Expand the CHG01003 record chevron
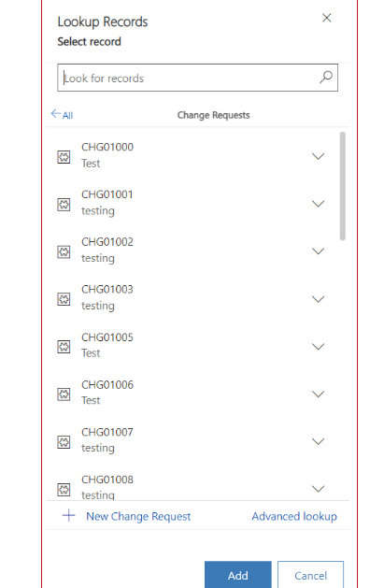 pos(318,299)
